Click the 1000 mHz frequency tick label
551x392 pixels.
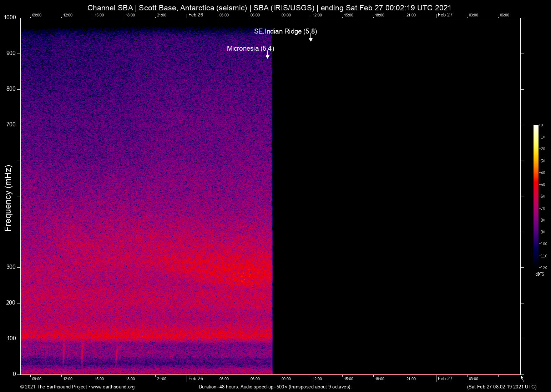pos(10,17)
